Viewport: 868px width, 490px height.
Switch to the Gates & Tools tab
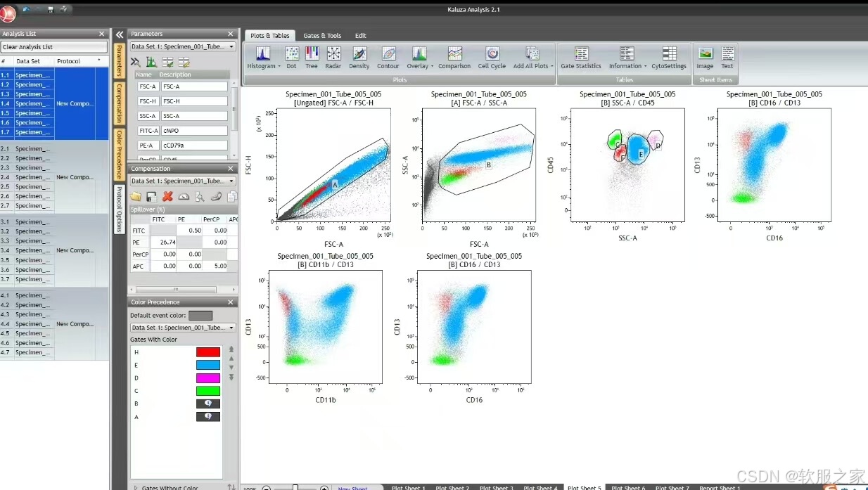coord(322,35)
